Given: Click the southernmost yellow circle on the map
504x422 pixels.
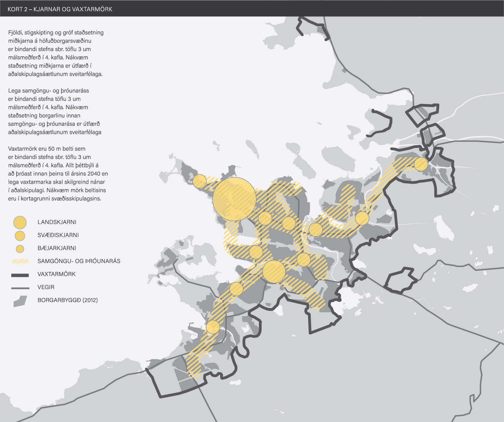Looking at the screenshot, I should pos(213,327).
